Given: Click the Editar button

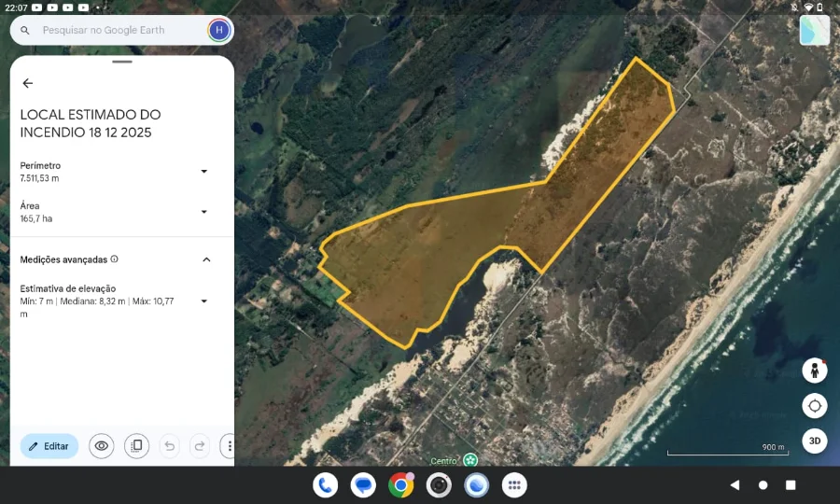Looking at the screenshot, I should point(49,446).
